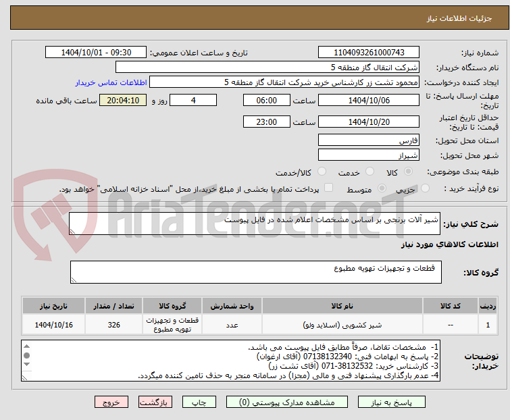Click the چاپ print button
510x420 pixels.
[x=199, y=402]
